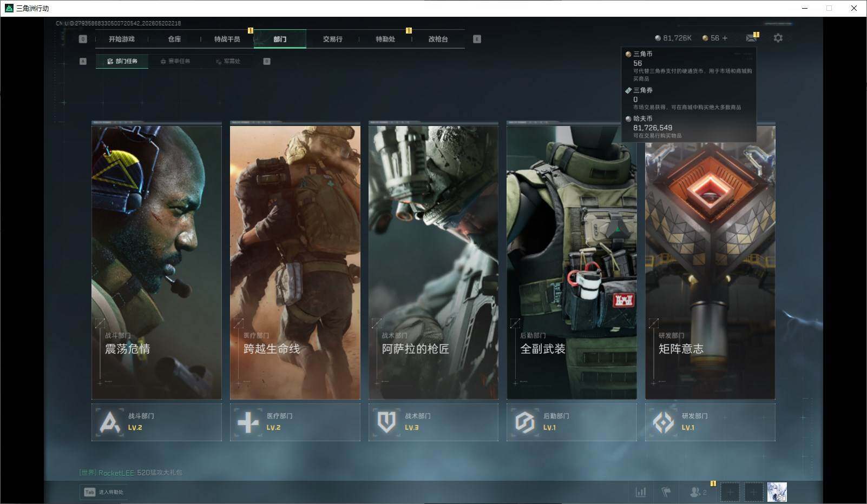Viewport: 867px width, 504px height.
Task: Click the 战术部门 shield emblem icon
Action: click(x=386, y=422)
